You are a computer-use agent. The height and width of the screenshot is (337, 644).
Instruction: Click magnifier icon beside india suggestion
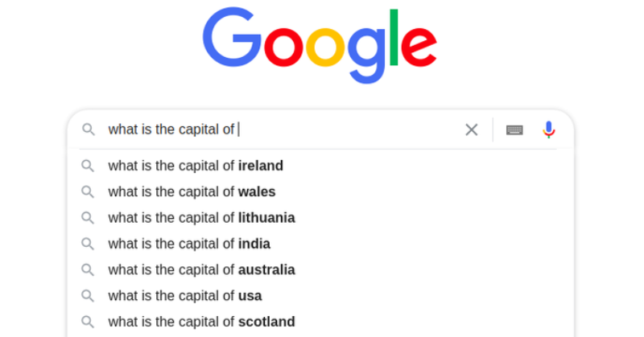pos(88,244)
